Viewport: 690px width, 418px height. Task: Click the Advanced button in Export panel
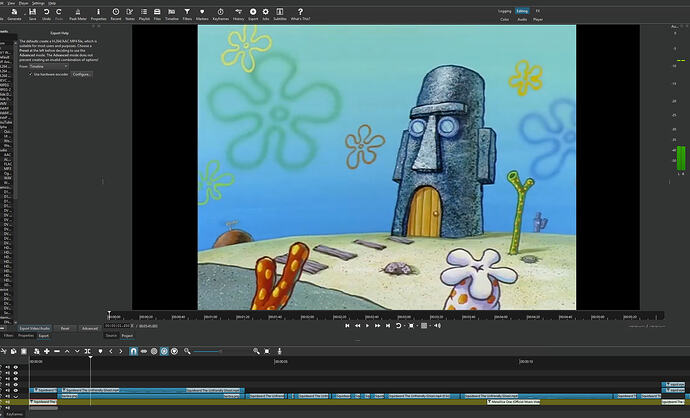pos(90,328)
